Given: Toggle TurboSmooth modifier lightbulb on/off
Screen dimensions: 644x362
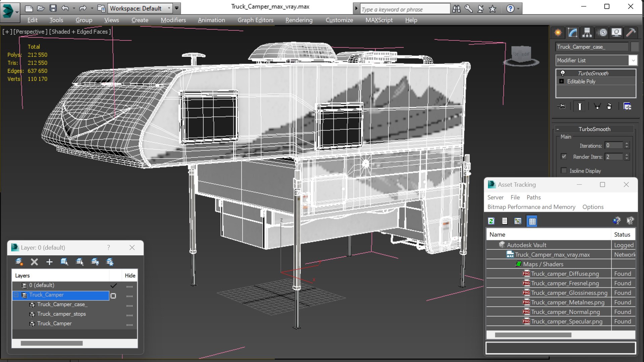Looking at the screenshot, I should pyautogui.click(x=563, y=73).
